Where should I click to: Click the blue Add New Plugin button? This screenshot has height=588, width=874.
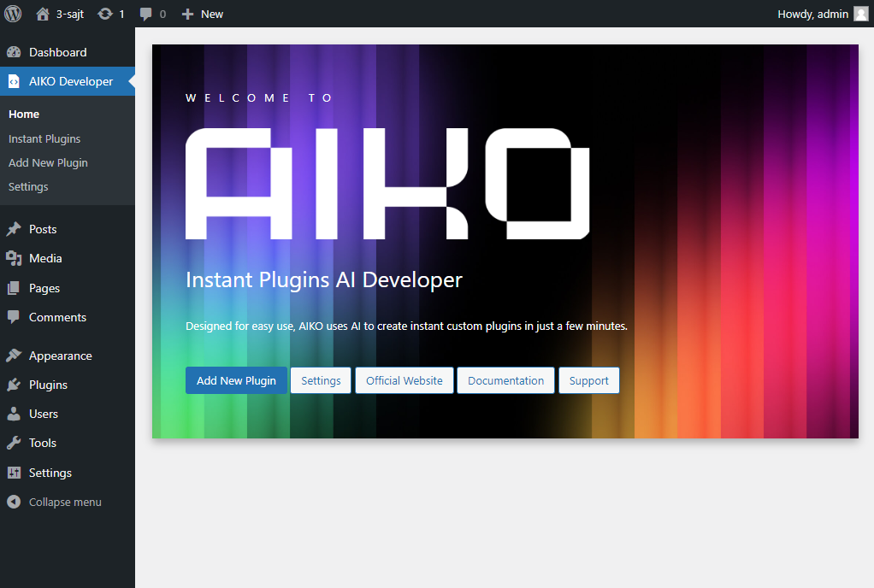click(x=236, y=380)
